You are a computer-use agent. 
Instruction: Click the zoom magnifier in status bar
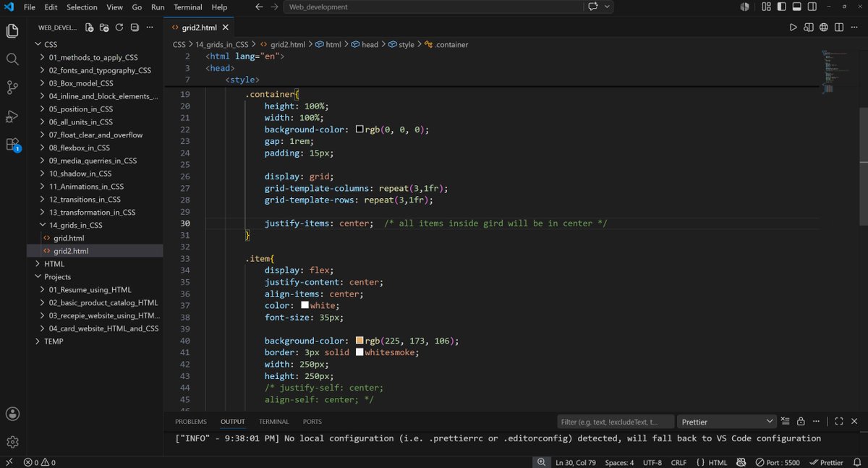(x=541, y=462)
